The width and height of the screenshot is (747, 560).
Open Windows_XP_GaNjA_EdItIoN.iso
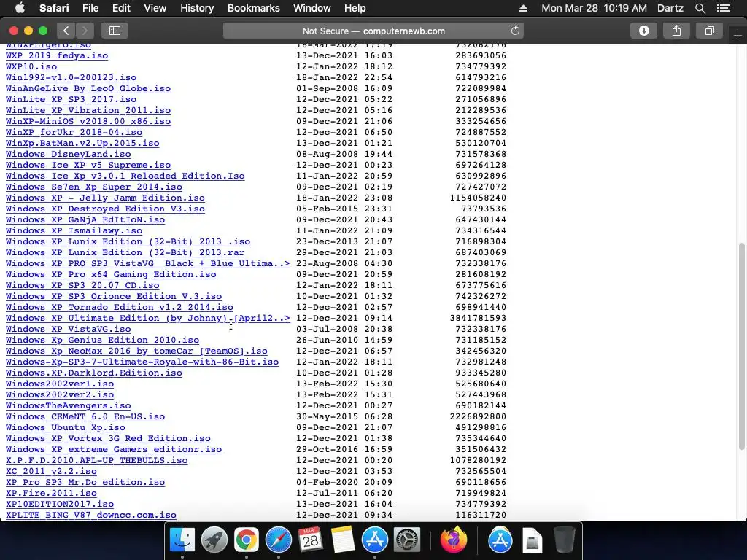[x=85, y=220]
